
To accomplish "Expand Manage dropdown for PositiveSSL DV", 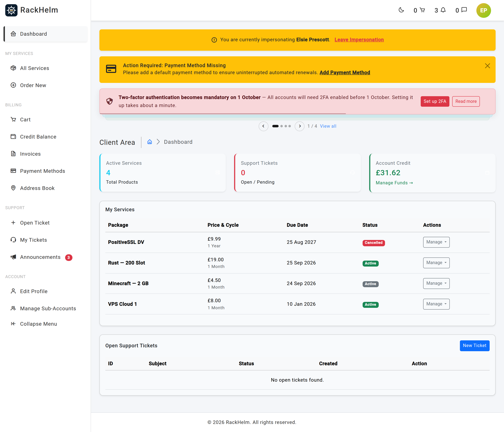I will [x=436, y=242].
